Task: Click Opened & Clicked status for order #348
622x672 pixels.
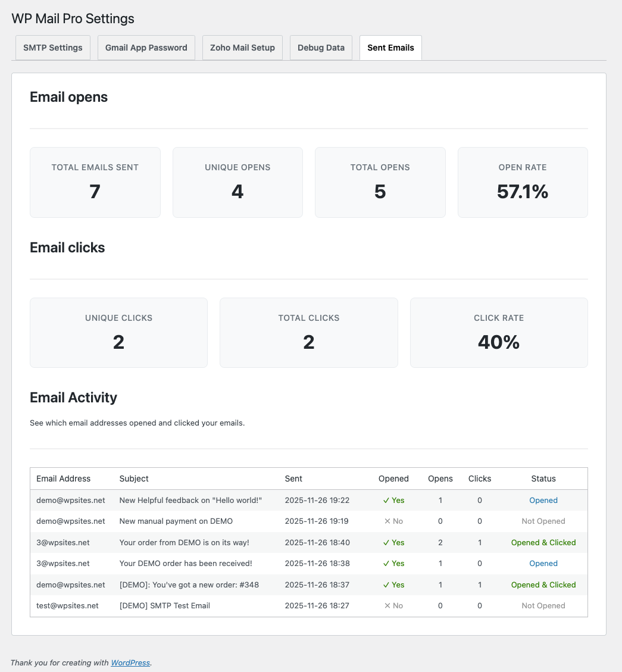Action: click(543, 585)
